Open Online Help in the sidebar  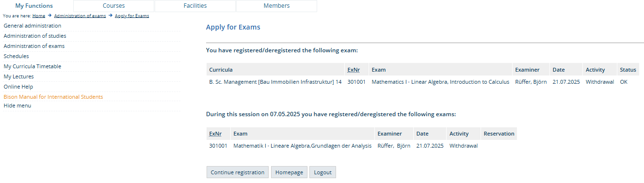click(18, 87)
